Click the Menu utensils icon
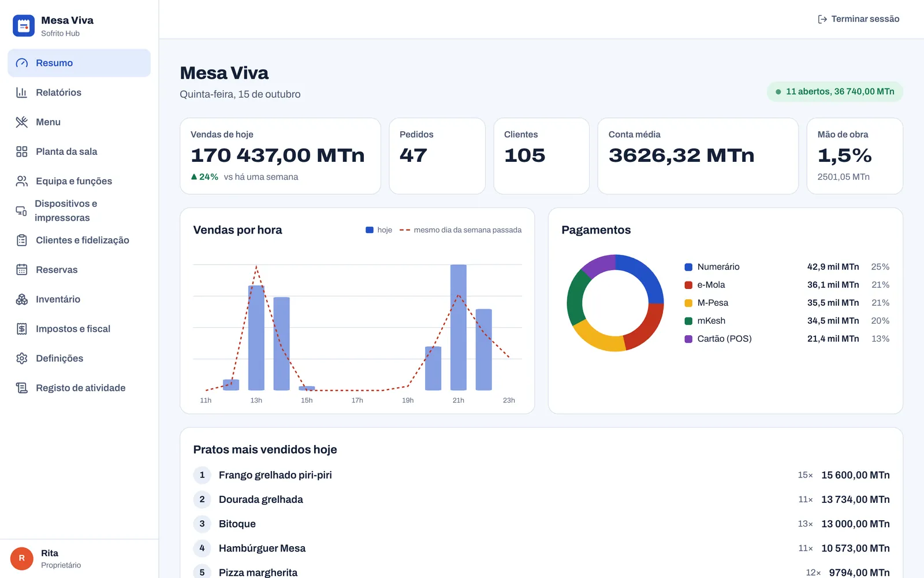The image size is (924, 578). pyautogui.click(x=22, y=122)
